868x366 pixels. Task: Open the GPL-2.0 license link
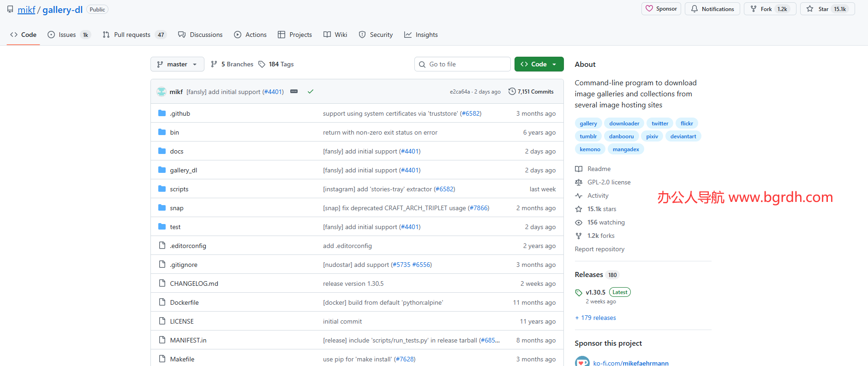[609, 183]
